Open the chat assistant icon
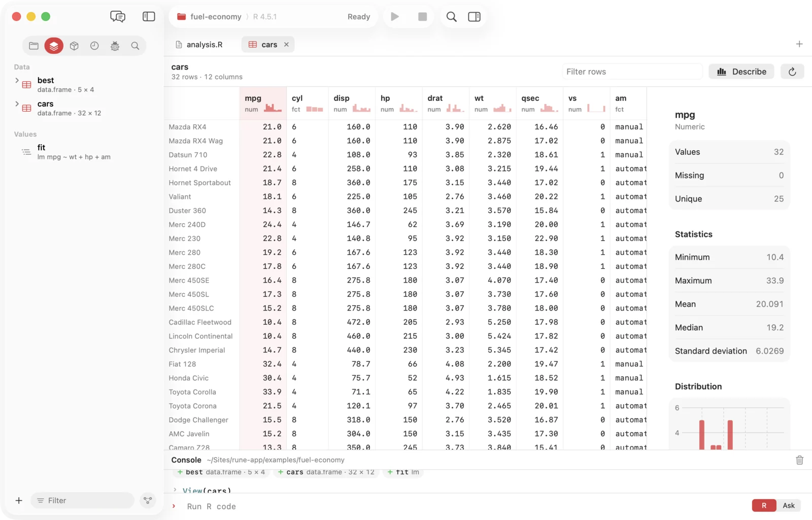Image resolution: width=812 pixels, height=520 pixels. pos(118,16)
